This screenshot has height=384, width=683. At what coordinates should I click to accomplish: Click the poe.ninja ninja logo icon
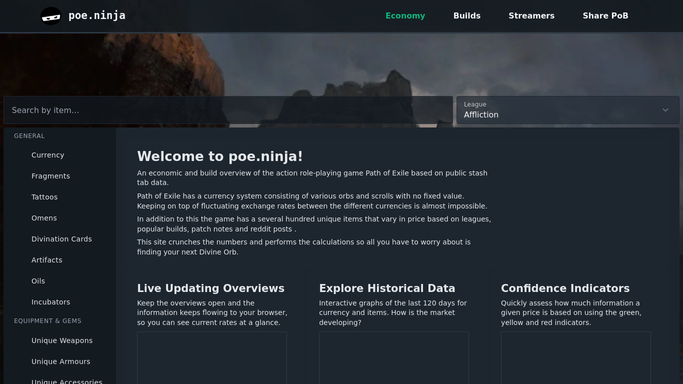tap(51, 16)
